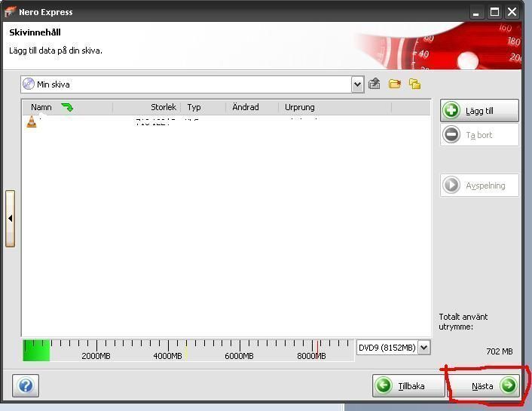Click the 4000MB mark on capacity ruler
Viewport: 532px width, 411px height.
point(167,356)
